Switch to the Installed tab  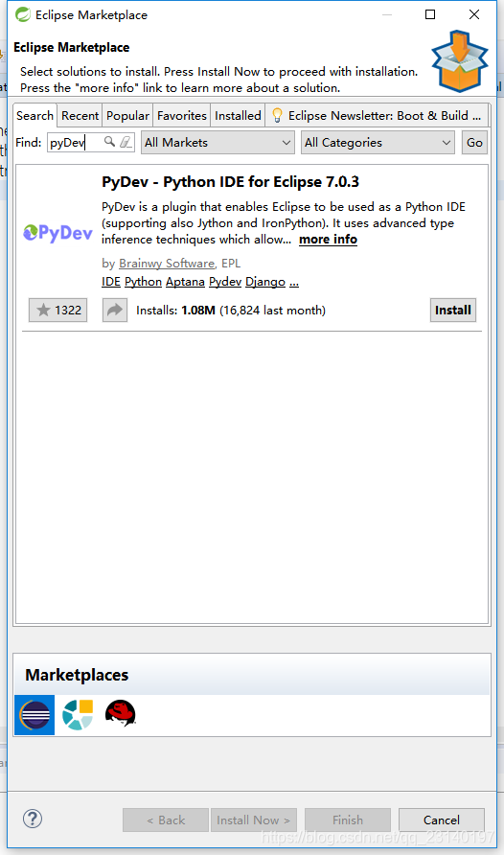click(238, 116)
